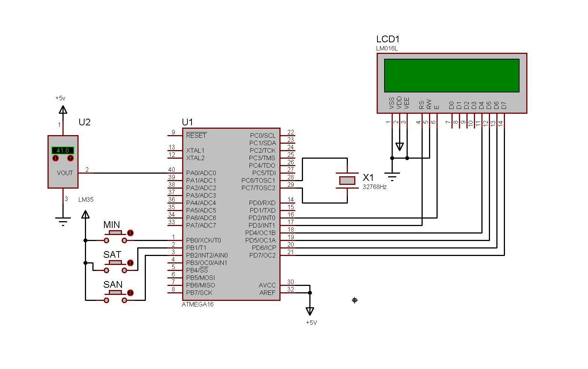Screen dimensions: 588x369
Task: Click the LM016L part label
Action: click(x=387, y=49)
